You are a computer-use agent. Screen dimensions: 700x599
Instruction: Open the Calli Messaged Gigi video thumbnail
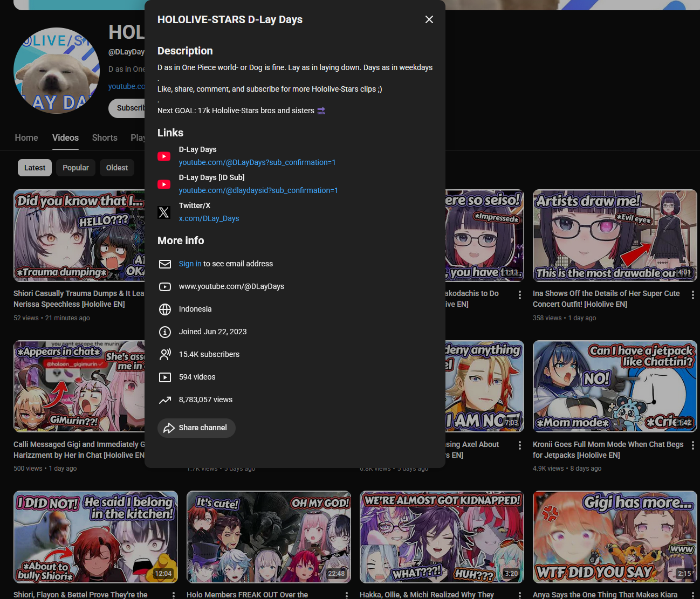click(79, 386)
